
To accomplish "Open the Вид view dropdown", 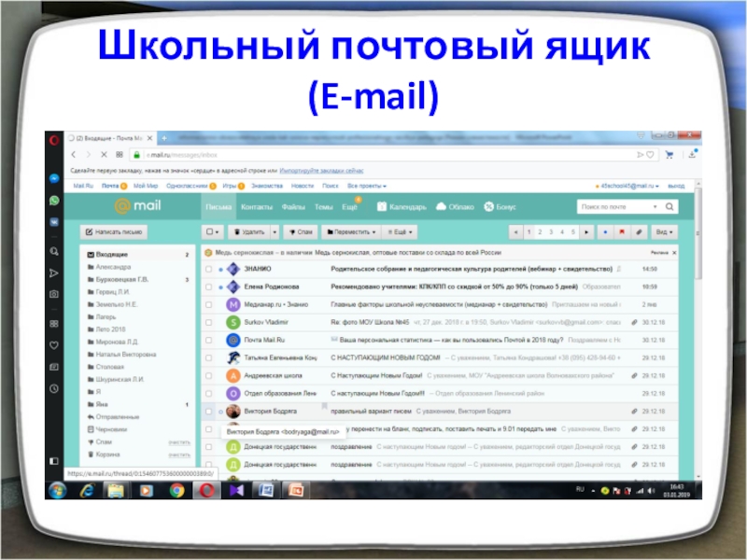I will point(664,231).
